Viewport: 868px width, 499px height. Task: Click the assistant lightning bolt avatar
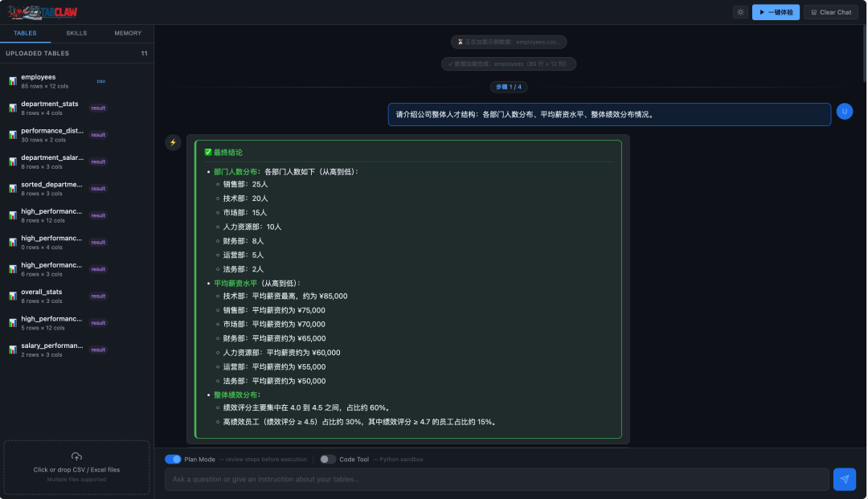[x=173, y=142]
